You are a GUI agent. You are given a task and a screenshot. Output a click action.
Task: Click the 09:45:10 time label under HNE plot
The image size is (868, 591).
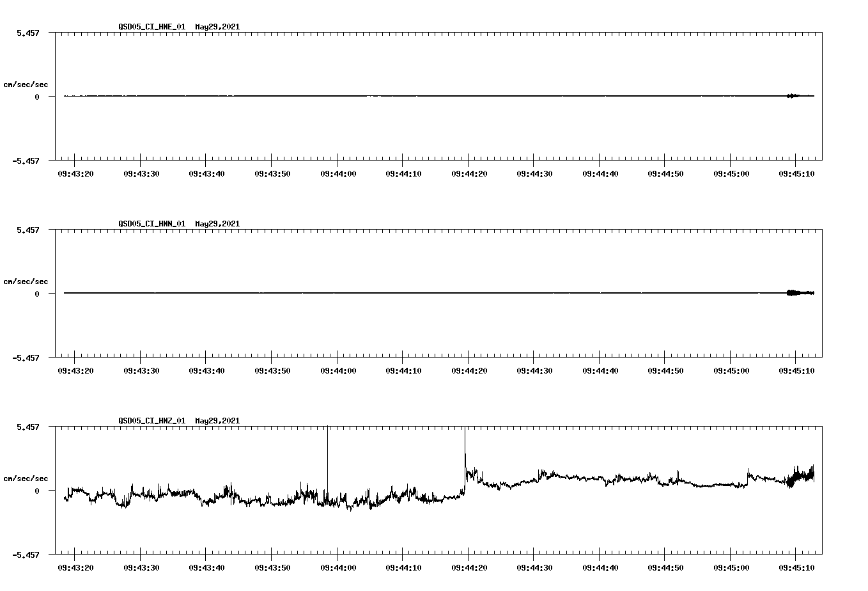coord(796,173)
